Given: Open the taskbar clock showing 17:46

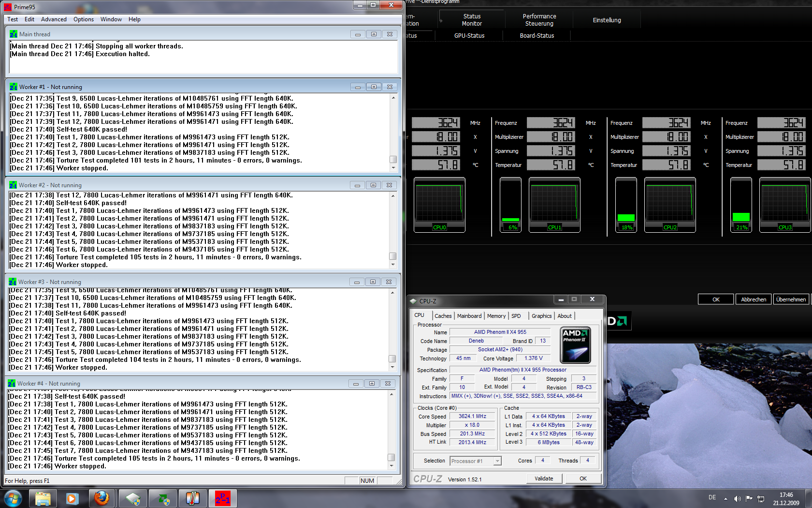Looking at the screenshot, I should click(x=786, y=499).
